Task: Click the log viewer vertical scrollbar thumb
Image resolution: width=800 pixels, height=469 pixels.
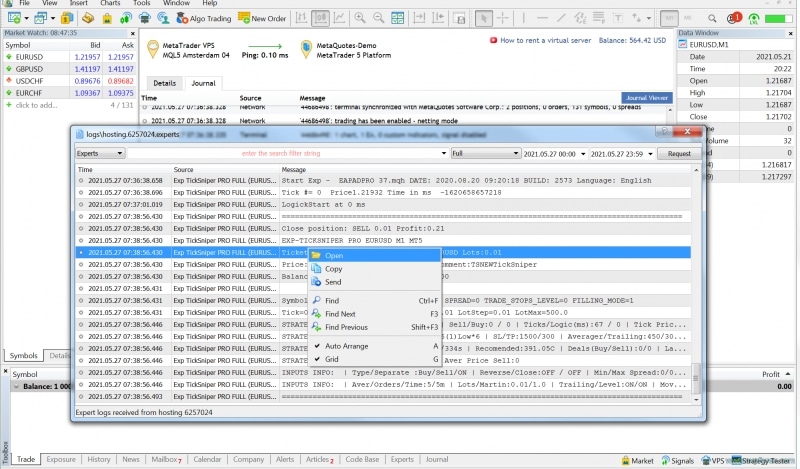Action: click(696, 379)
